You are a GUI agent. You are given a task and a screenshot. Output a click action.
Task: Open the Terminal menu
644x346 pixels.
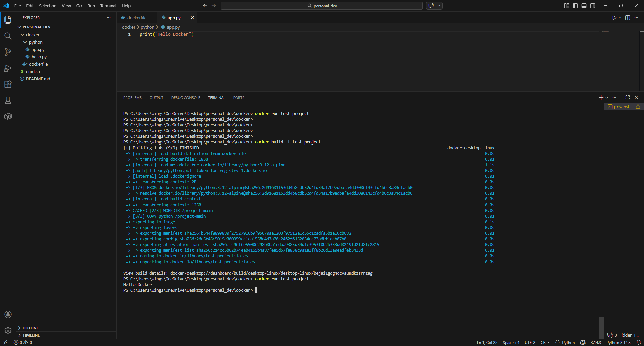[108, 6]
